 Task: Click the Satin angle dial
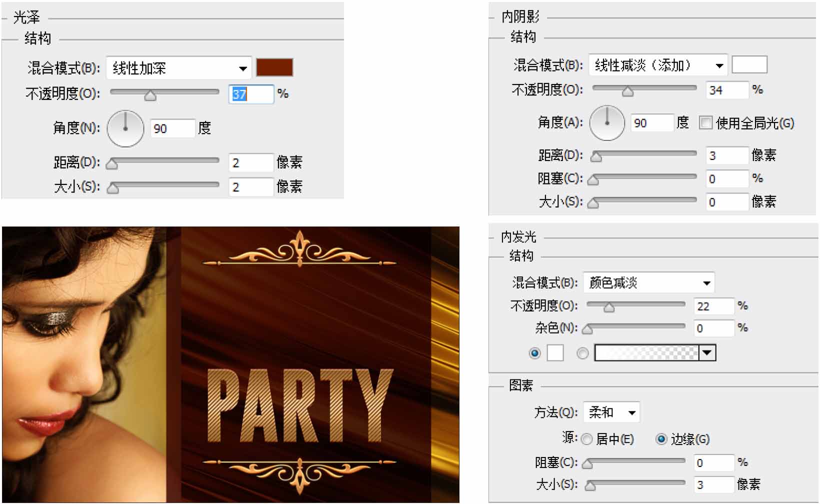point(125,128)
